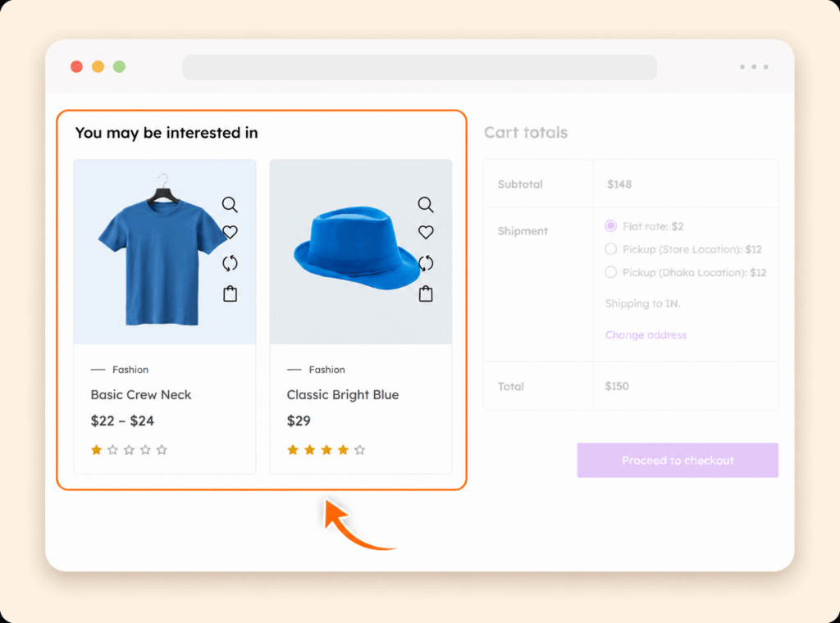This screenshot has width=840, height=623.
Task: Click quick view magnifier on Basic Crew Neck
Action: (x=230, y=204)
